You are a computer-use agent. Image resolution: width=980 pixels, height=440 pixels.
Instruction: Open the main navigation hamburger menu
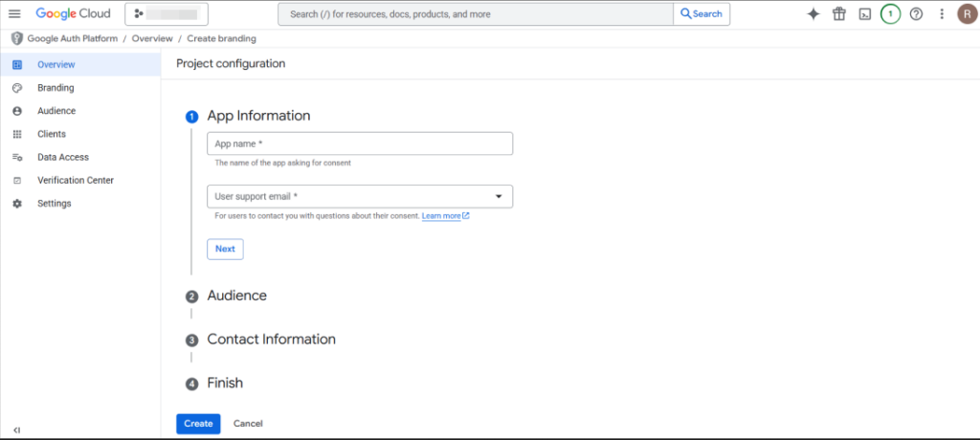pos(14,13)
